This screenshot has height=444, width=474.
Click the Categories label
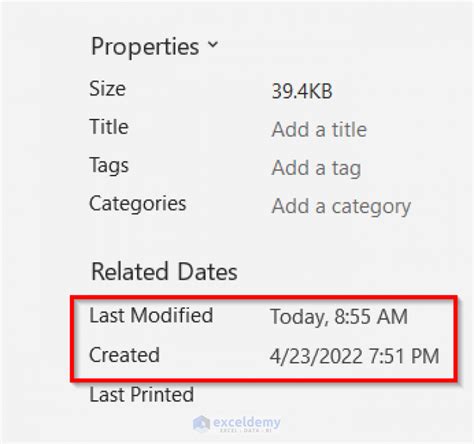(x=138, y=204)
